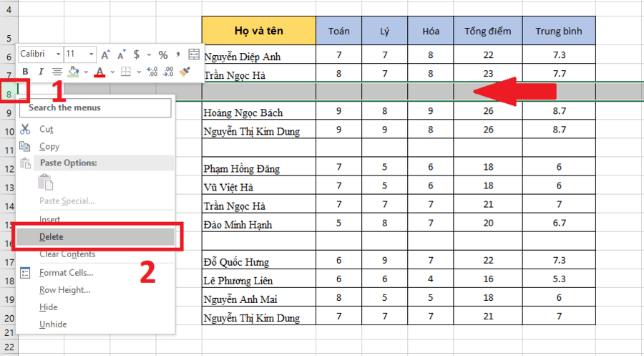This screenshot has width=644, height=356.
Task: Click the Search the menus field
Action: 95,107
